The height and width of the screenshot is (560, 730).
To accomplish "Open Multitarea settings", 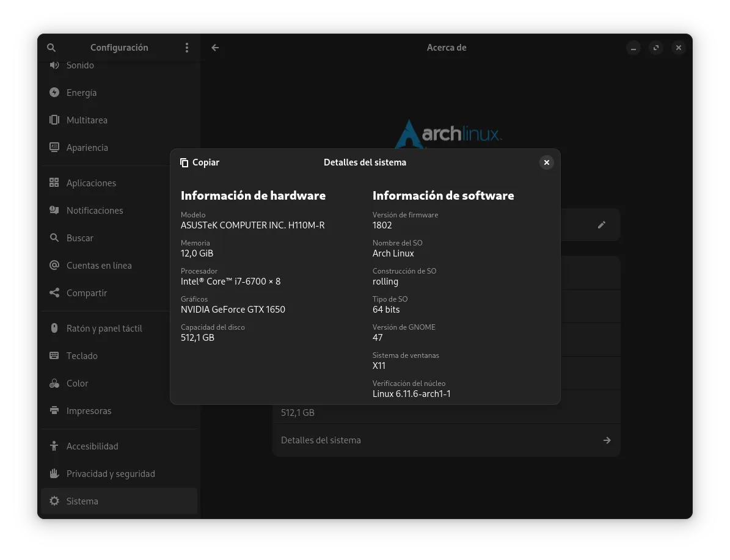I will pos(119,120).
